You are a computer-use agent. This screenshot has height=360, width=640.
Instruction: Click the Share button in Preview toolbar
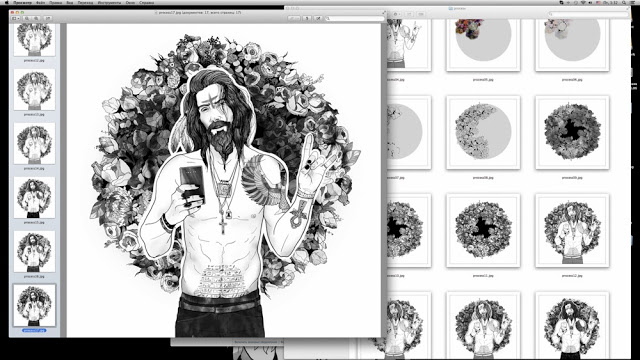click(48, 18)
